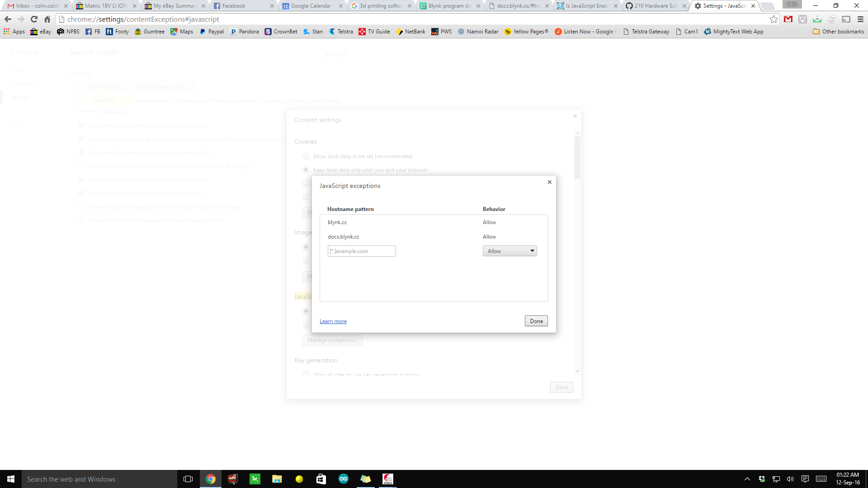Toggle Do Not Track request checkbox
This screenshot has height=488, width=868.
(x=81, y=220)
